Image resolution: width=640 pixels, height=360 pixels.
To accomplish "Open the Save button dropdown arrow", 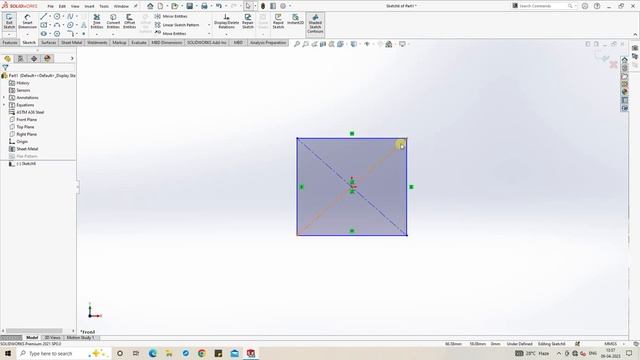I will [196, 6].
